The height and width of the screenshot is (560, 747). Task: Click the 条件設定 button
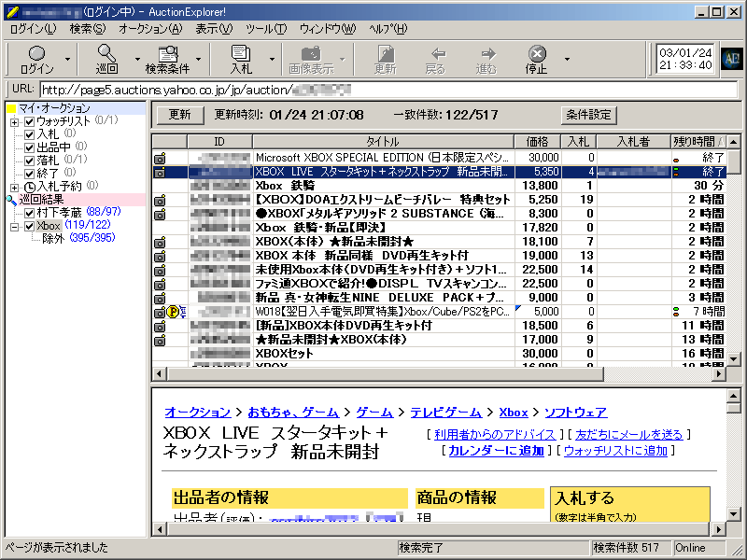pyautogui.click(x=588, y=115)
